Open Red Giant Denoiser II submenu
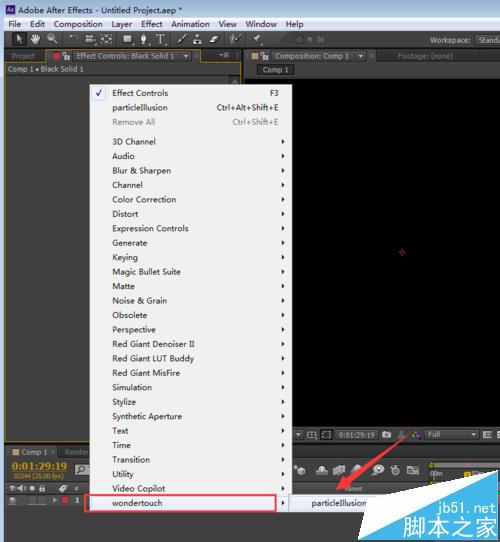This screenshot has width=500, height=542. pyautogui.click(x=191, y=344)
